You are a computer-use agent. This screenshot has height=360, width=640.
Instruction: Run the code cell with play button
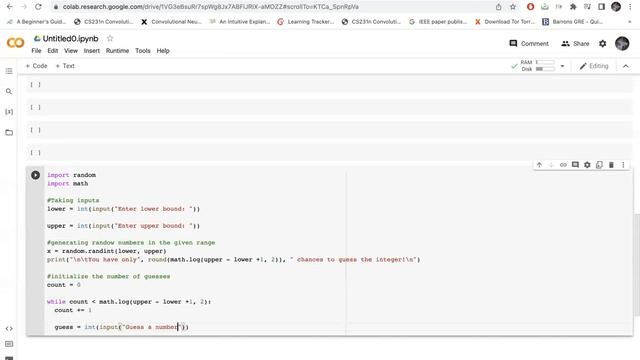pyautogui.click(x=36, y=175)
